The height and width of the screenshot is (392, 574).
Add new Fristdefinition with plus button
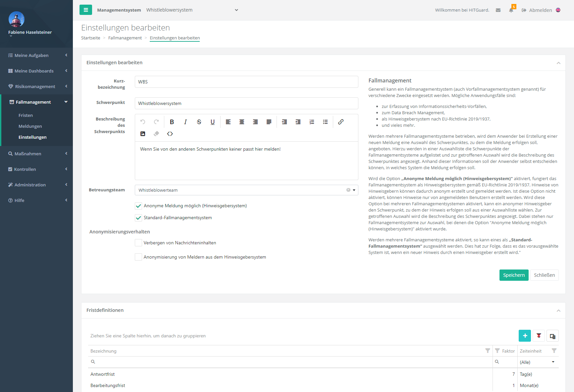(x=525, y=336)
